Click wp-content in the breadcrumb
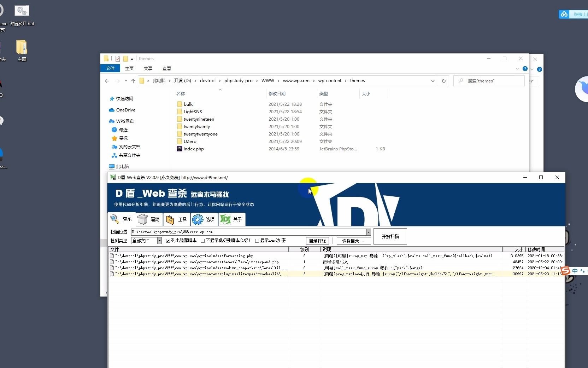 (x=330, y=81)
